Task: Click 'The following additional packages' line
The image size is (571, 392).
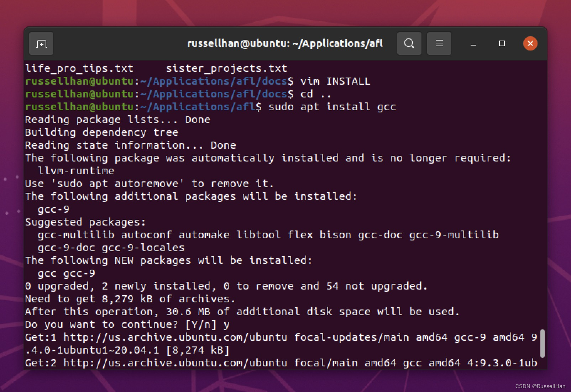Action: pyautogui.click(x=191, y=196)
